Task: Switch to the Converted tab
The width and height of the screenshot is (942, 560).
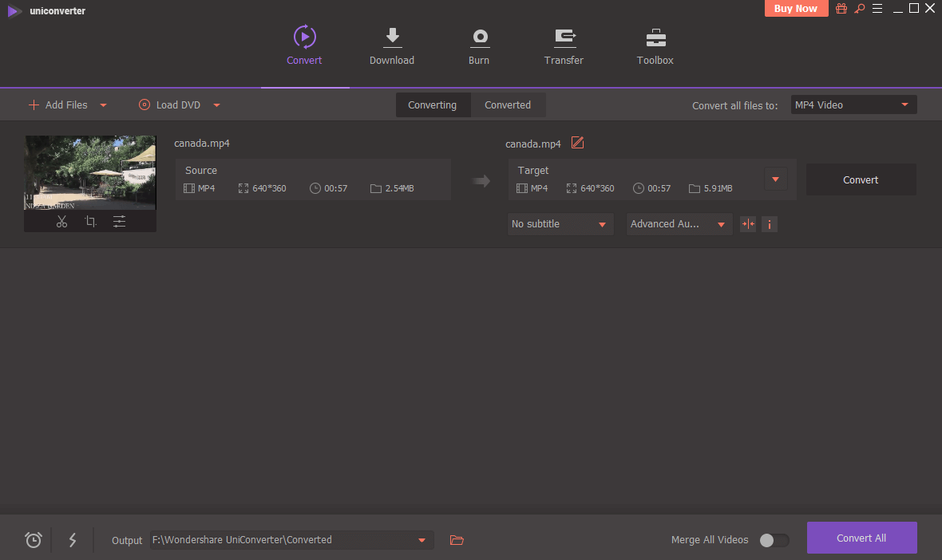Action: 508,105
